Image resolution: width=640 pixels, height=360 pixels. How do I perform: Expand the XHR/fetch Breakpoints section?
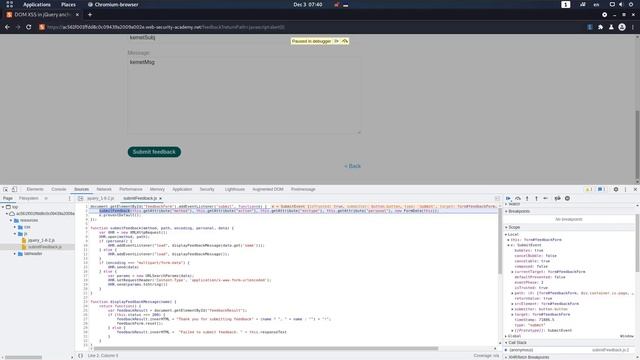(x=529, y=357)
